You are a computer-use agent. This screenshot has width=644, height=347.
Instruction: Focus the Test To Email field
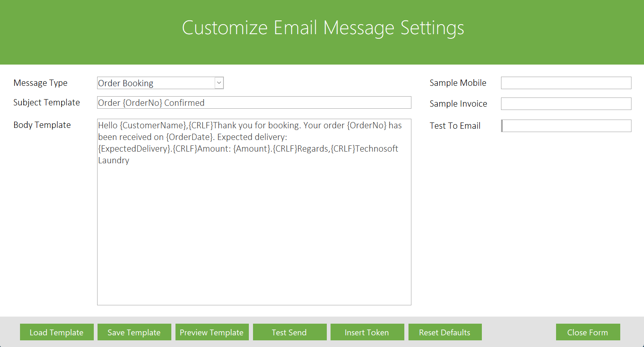click(x=566, y=125)
